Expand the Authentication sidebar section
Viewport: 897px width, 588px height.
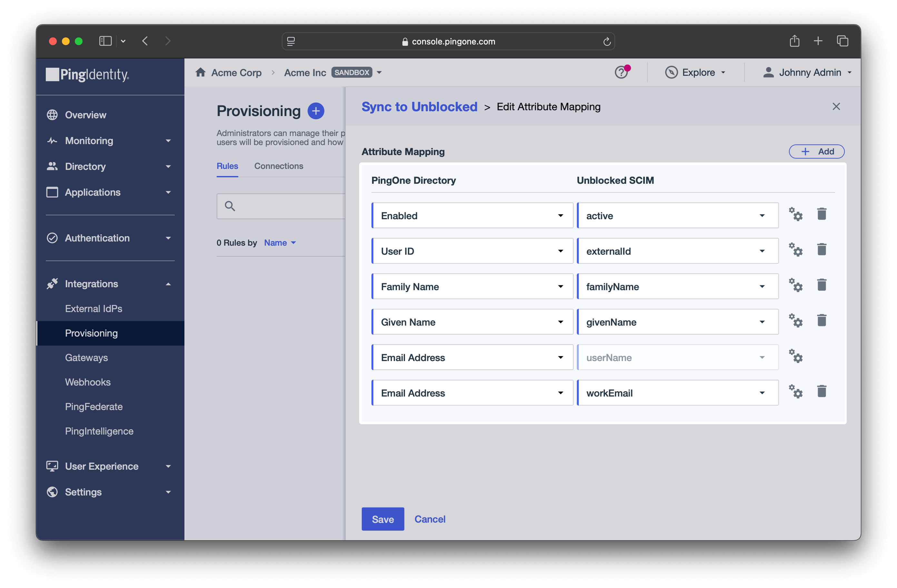pos(110,238)
